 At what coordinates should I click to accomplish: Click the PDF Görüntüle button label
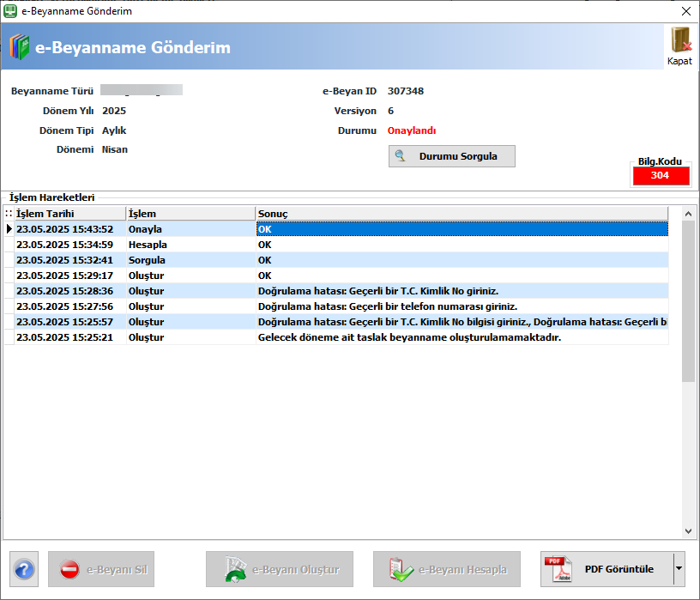619,569
